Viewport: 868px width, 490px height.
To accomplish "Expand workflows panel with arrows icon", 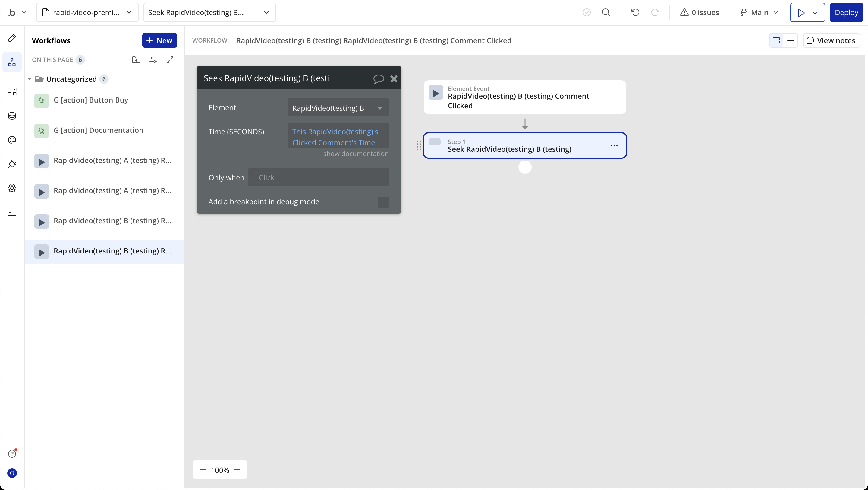I will pyautogui.click(x=170, y=60).
